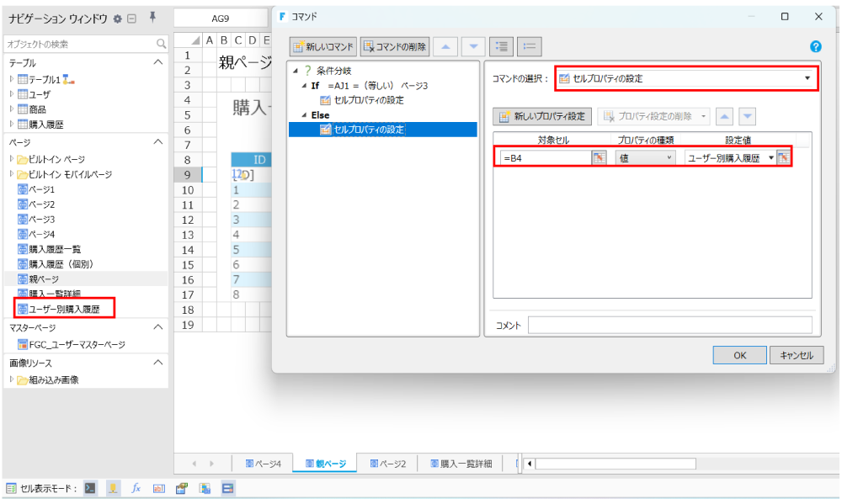Click the セル表示モード list icon in status bar
Viewport: 842px width, 504px height.
click(x=11, y=489)
